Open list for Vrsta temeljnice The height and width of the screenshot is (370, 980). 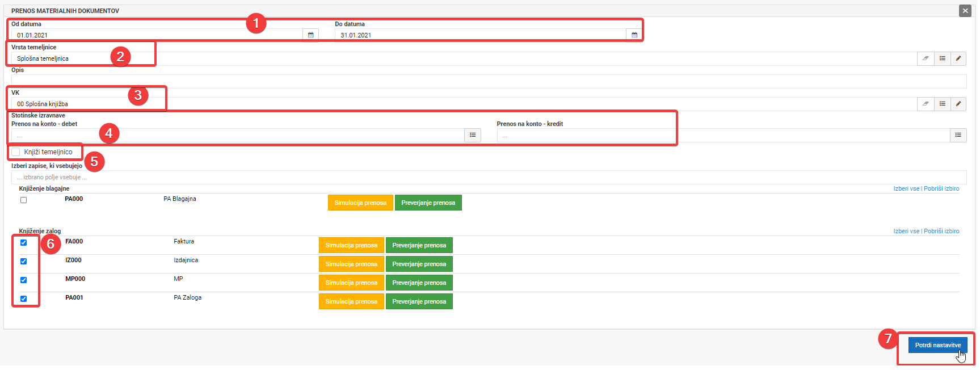pos(942,58)
